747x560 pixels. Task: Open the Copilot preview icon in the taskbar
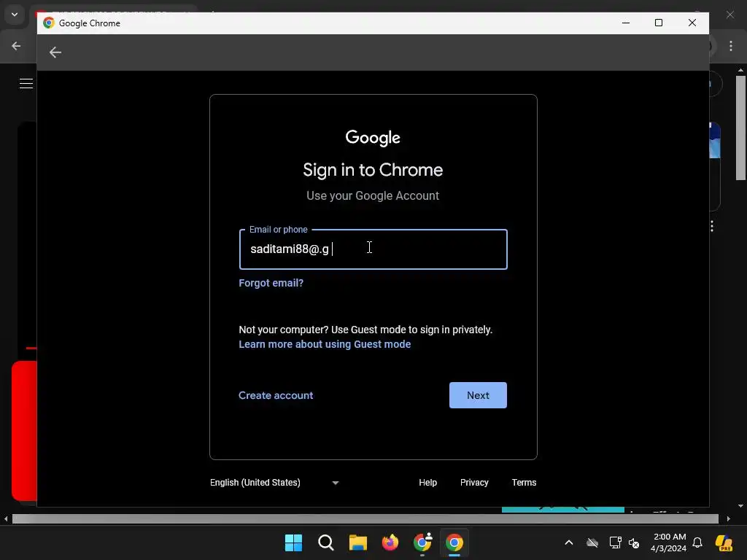click(x=724, y=542)
